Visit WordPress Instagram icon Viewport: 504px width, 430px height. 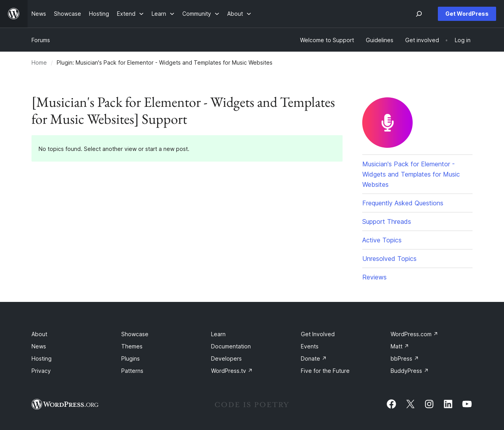tap(429, 404)
